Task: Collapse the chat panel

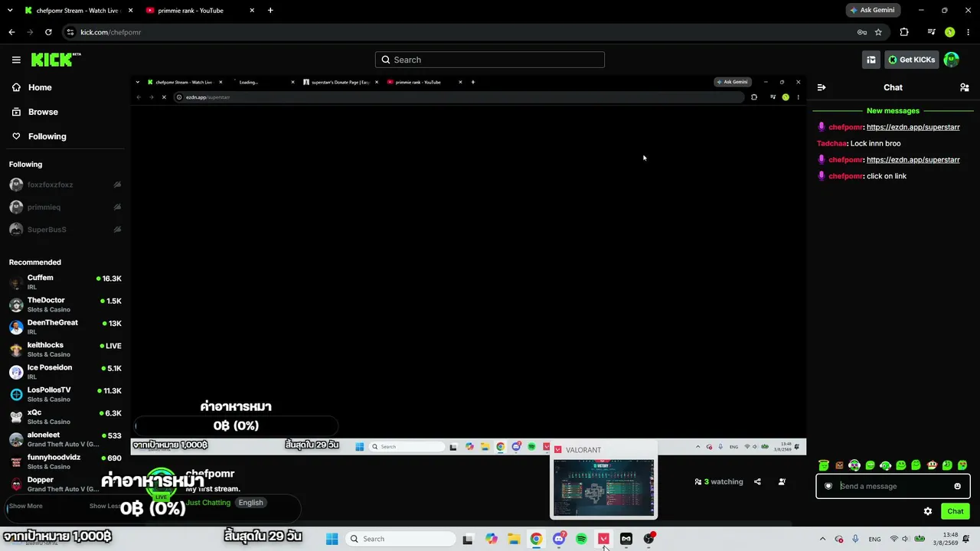Action: (822, 87)
